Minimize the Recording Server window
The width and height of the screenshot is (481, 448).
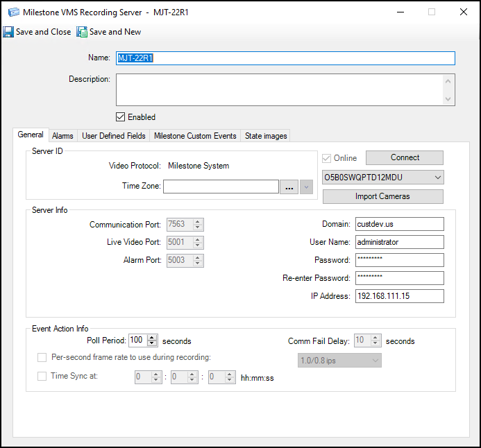pos(400,12)
